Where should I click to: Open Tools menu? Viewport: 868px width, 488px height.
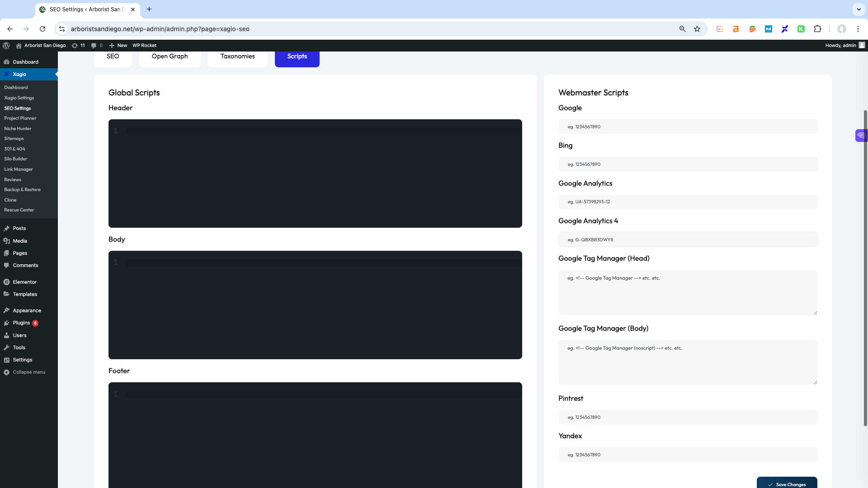point(29,347)
